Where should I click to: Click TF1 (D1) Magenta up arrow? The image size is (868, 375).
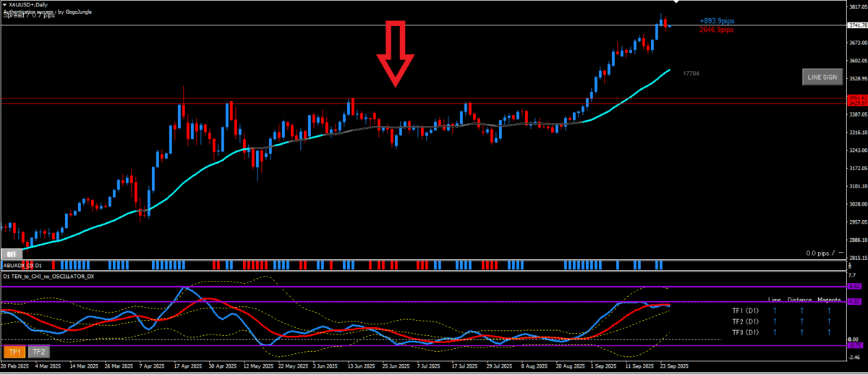(x=829, y=310)
